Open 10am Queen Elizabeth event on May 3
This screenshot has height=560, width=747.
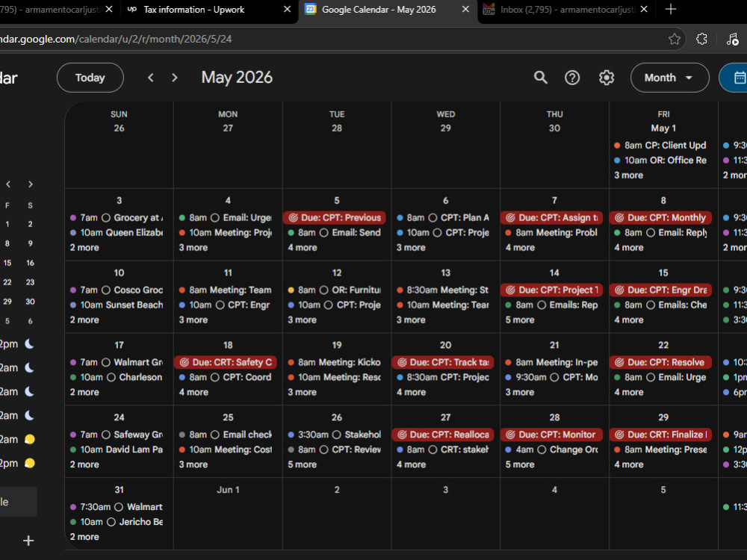click(x=117, y=233)
